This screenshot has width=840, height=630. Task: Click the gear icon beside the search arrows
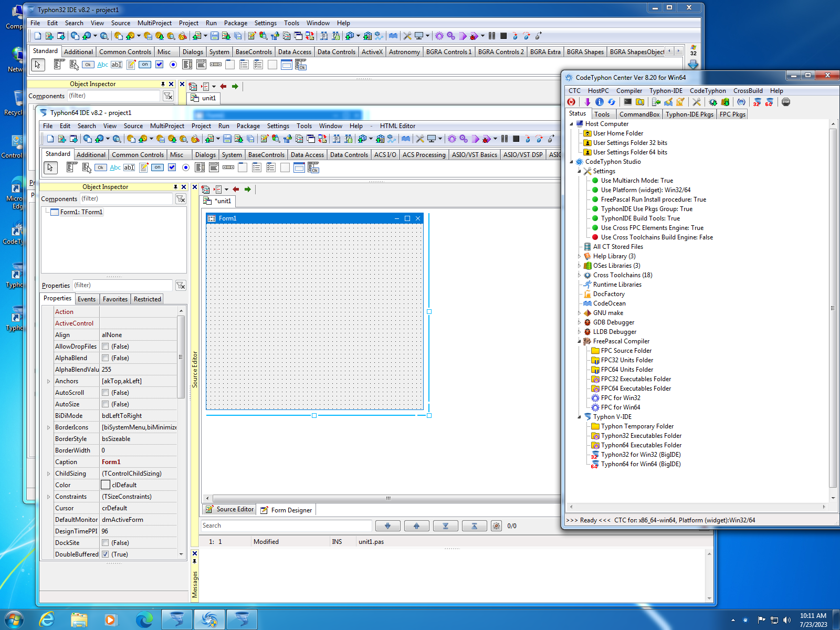[x=496, y=526]
